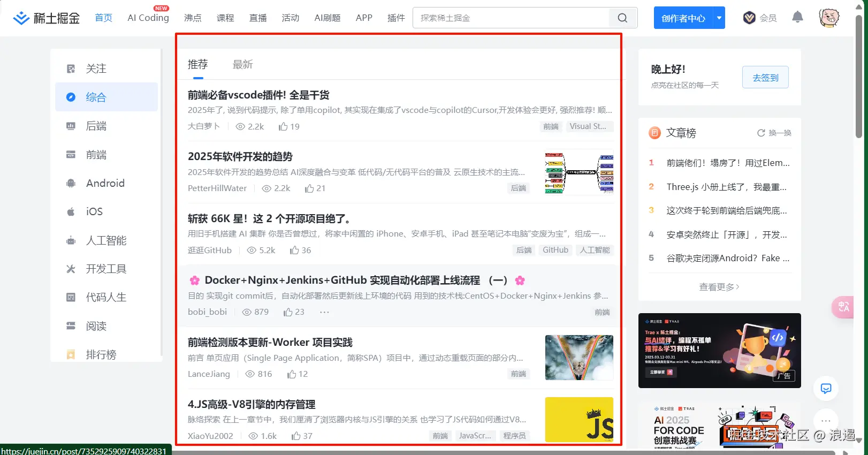The height and width of the screenshot is (455, 868).
Task: Select the 代码人生 sidebar icon
Action: [x=71, y=297]
